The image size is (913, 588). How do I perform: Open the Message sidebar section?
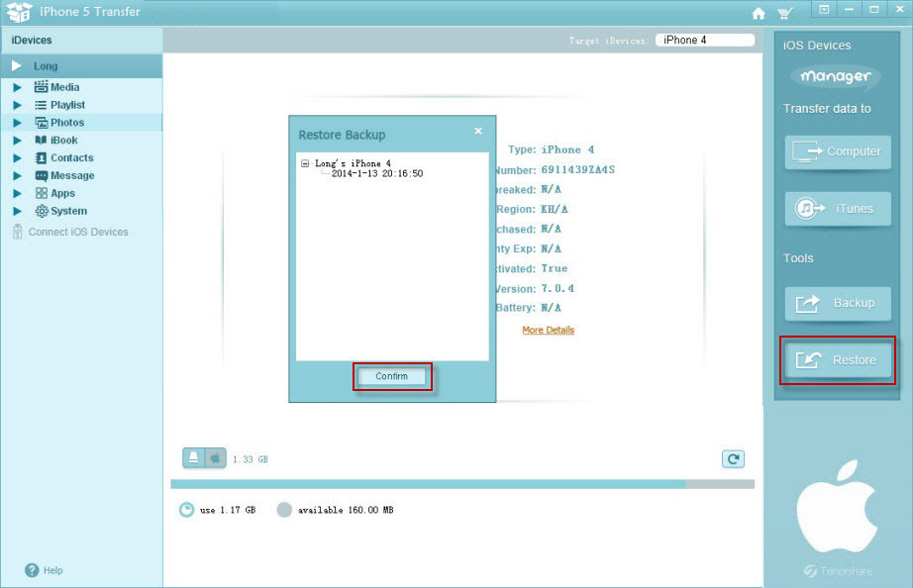[x=81, y=175]
